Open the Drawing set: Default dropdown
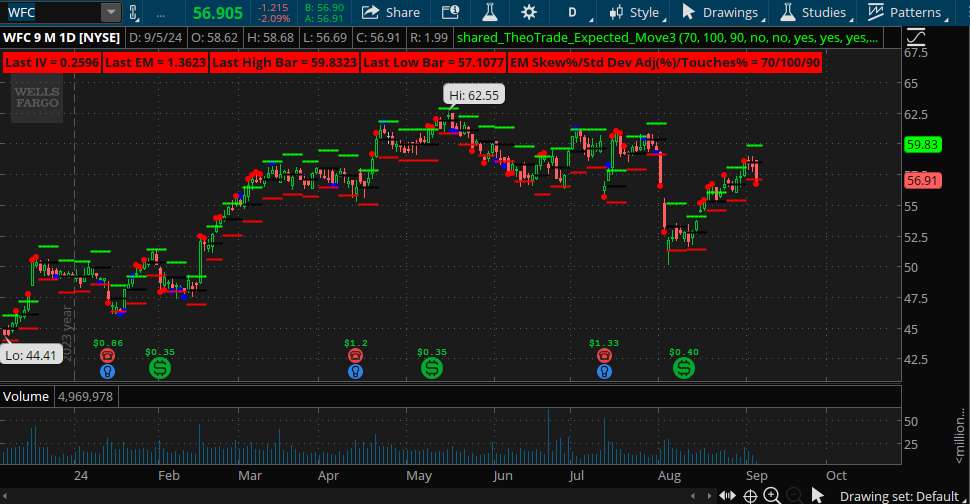The image size is (970, 504). pyautogui.click(x=903, y=496)
